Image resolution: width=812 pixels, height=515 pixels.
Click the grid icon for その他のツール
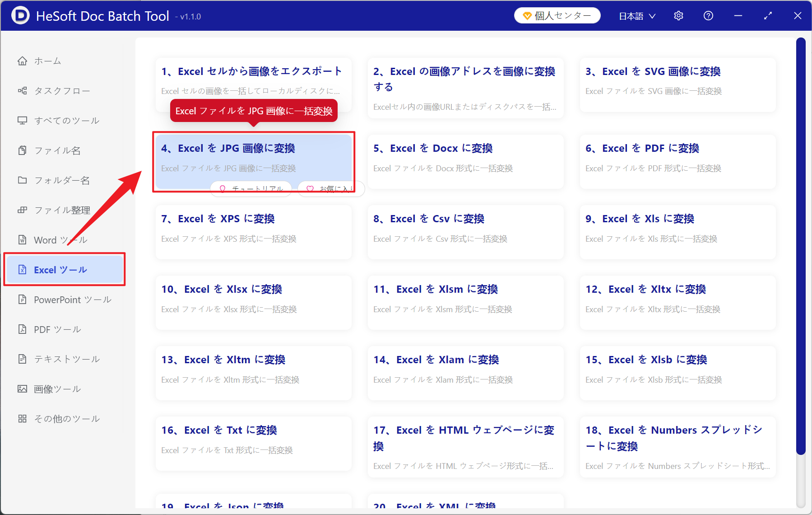[x=22, y=419]
